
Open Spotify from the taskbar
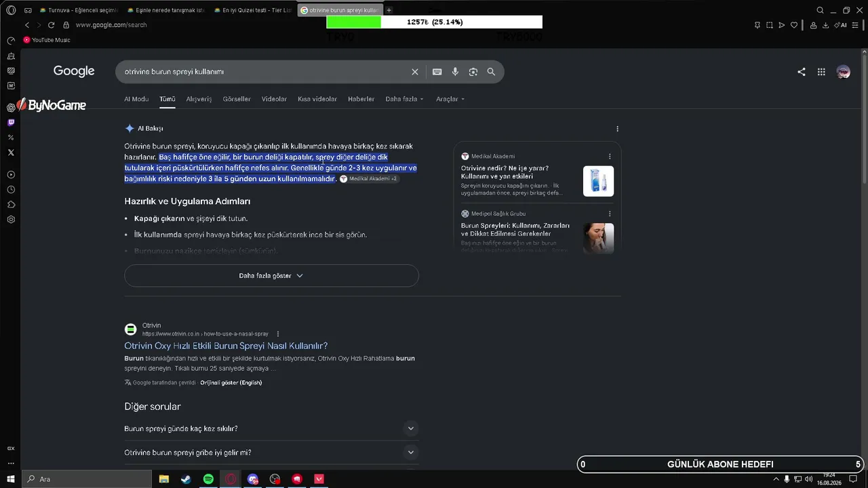[x=208, y=479]
